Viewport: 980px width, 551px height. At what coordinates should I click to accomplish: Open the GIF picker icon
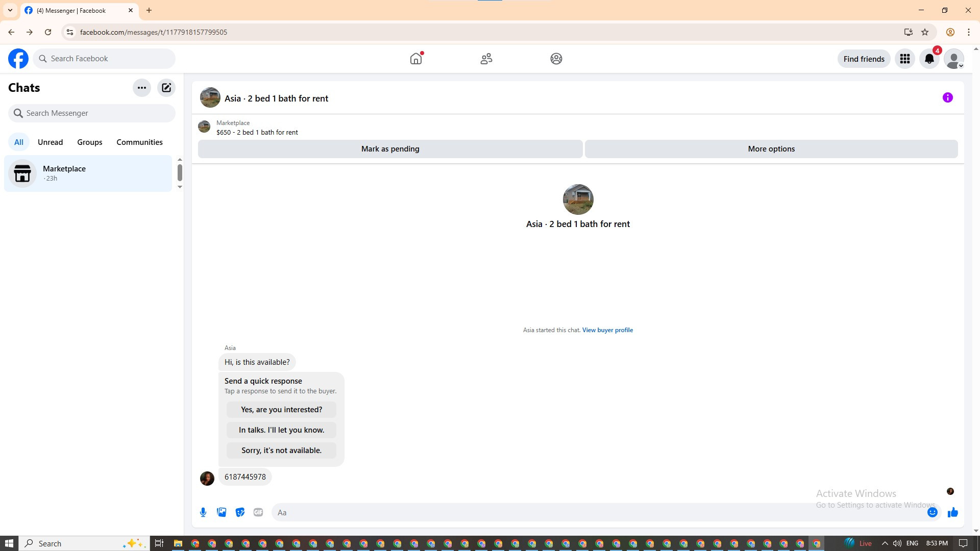coord(258,512)
